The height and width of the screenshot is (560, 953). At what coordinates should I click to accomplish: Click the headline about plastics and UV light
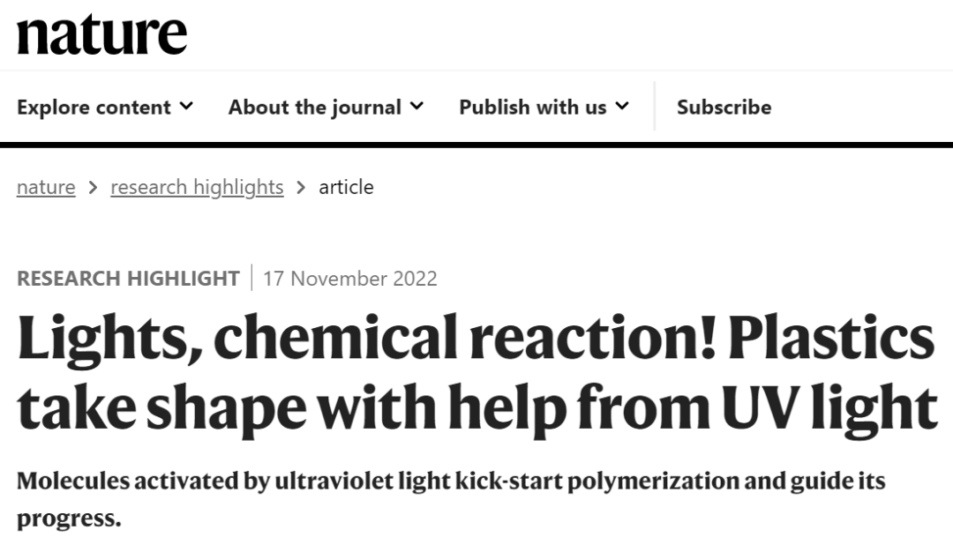pos(477,373)
